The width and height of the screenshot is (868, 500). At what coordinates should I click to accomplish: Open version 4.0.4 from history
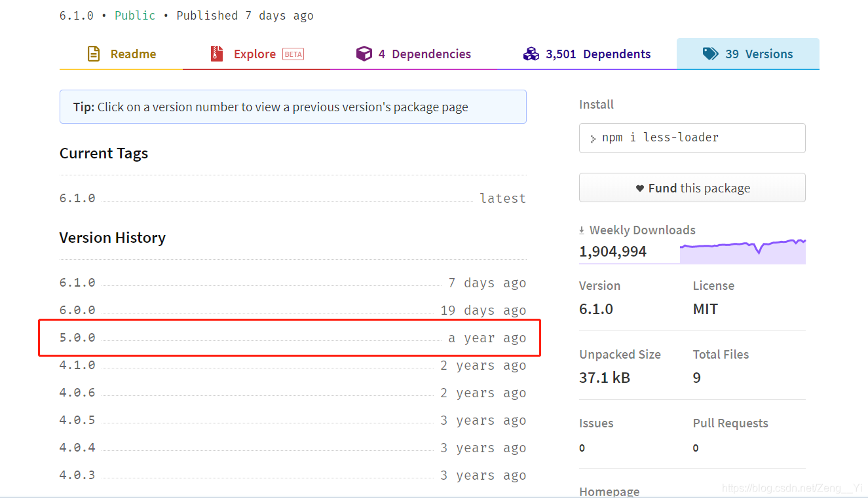click(77, 448)
